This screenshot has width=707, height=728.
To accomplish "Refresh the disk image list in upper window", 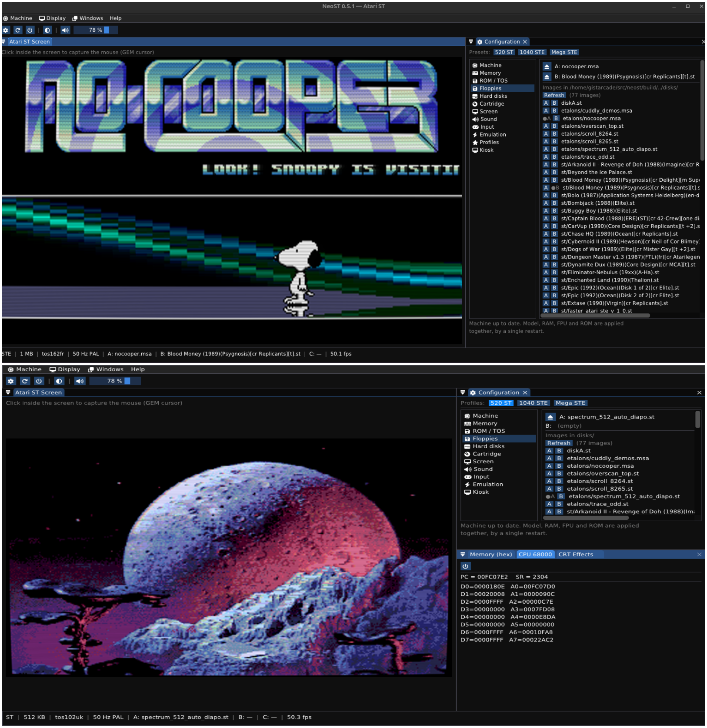I will click(x=554, y=96).
